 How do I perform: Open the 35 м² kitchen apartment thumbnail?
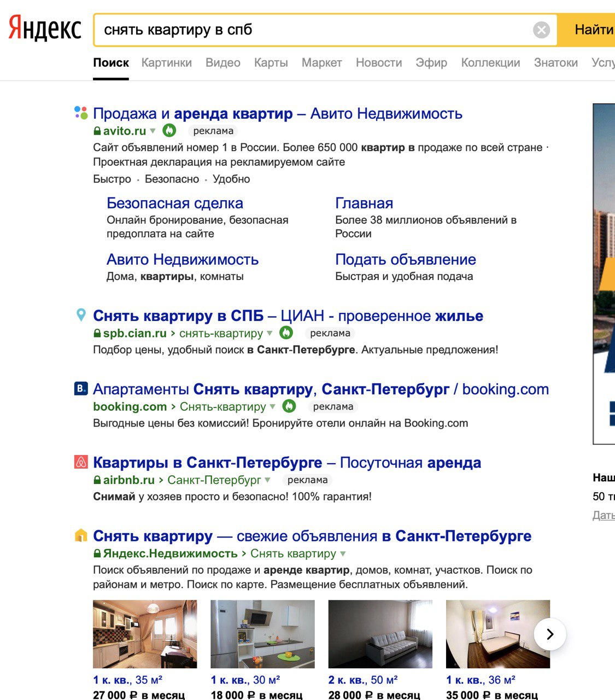coord(145,634)
